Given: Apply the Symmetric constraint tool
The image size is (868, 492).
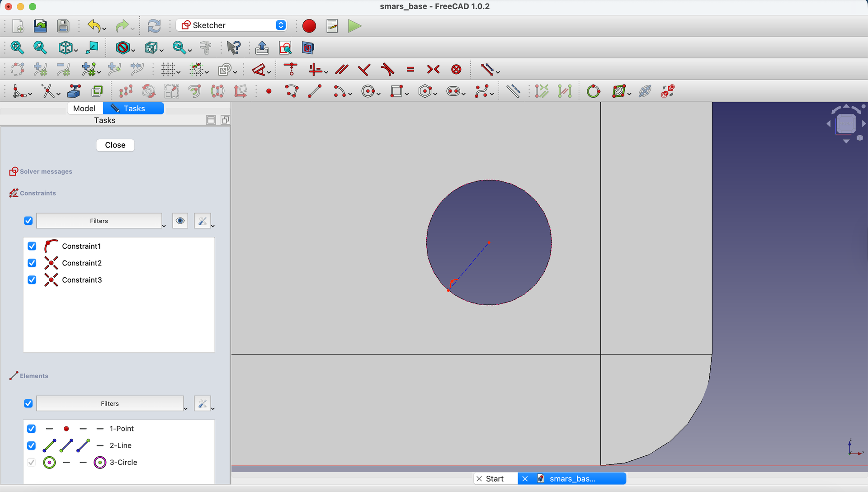Looking at the screenshot, I should click(433, 70).
